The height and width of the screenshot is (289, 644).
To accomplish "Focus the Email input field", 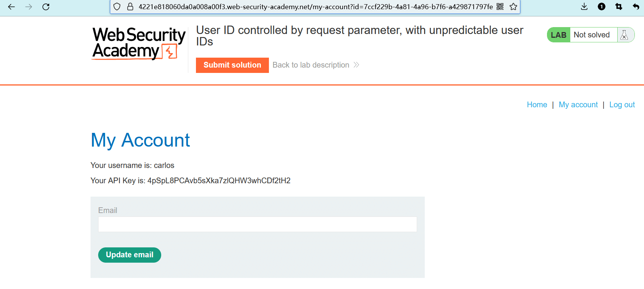I will (x=257, y=224).
